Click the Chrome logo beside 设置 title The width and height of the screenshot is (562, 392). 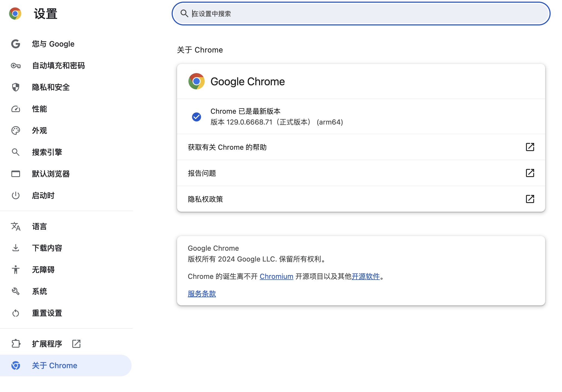(15, 14)
